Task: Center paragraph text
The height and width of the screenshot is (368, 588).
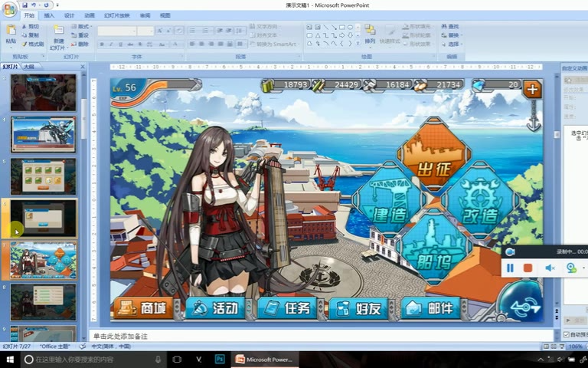Action: click(202, 44)
